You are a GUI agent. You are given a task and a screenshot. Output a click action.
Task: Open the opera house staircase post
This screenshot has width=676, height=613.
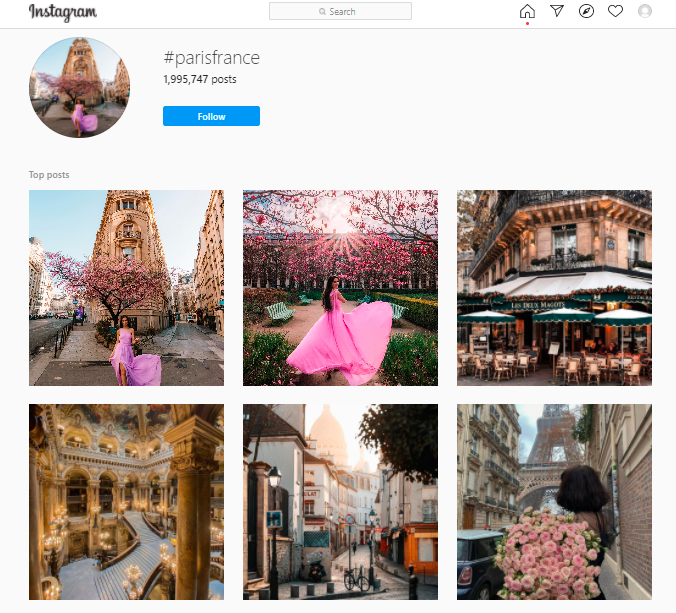tap(126, 502)
